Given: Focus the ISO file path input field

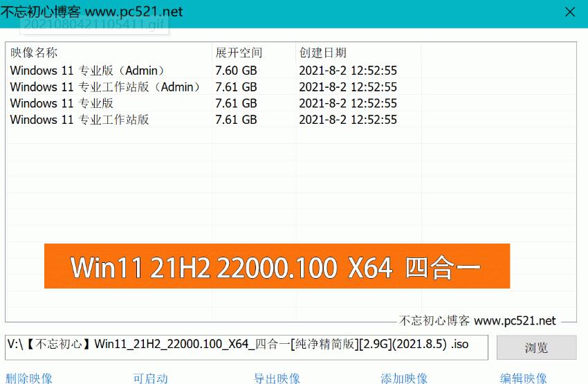Looking at the screenshot, I should pyautogui.click(x=246, y=347).
